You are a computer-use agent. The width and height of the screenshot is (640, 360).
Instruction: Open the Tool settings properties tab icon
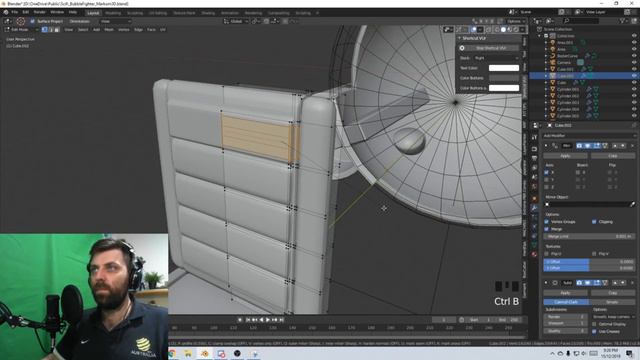click(x=534, y=138)
